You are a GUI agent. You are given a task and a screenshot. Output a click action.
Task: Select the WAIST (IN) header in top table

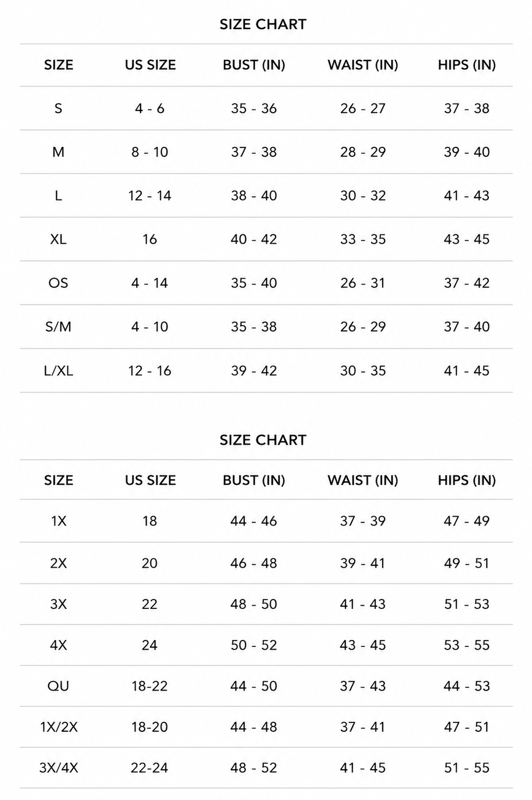tap(362, 65)
